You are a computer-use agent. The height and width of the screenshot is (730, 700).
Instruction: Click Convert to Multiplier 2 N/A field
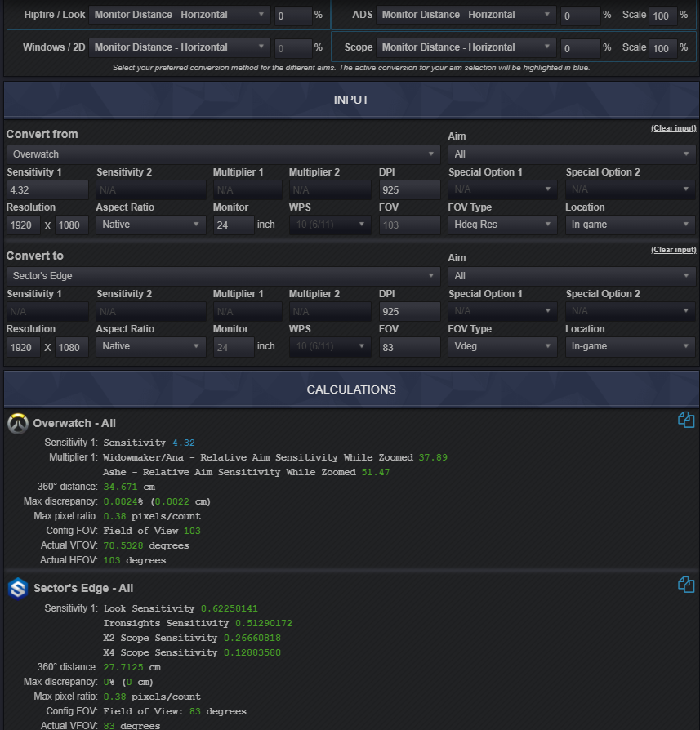click(330, 311)
